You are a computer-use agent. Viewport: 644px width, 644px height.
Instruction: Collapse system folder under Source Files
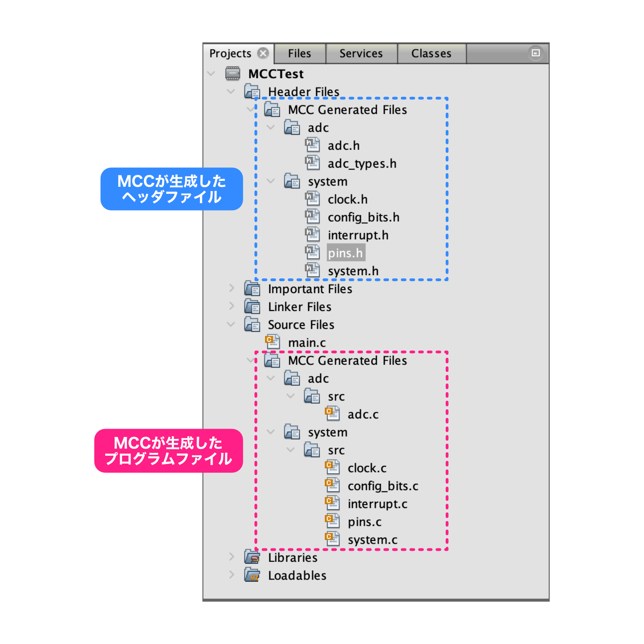271,432
